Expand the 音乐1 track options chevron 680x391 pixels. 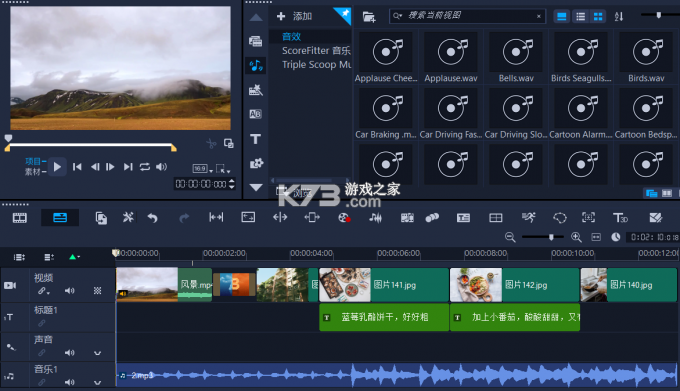(x=98, y=382)
